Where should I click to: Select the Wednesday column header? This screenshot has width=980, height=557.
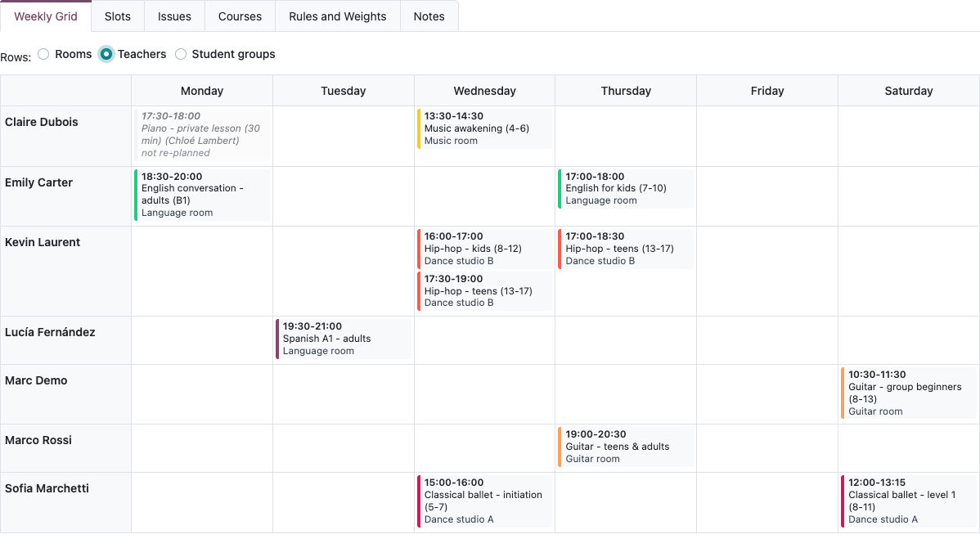click(484, 92)
